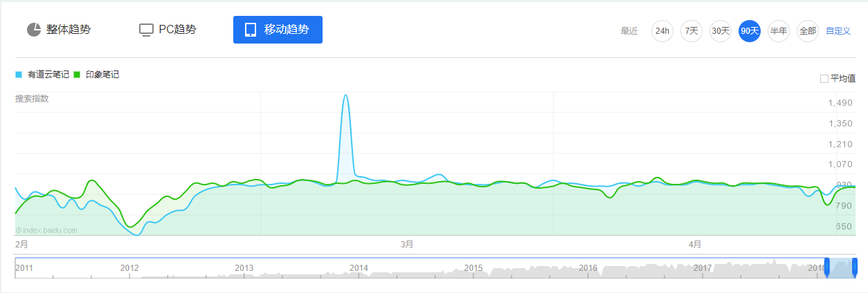Toggle the blue 有道云笔记 legend square
868x293 pixels.
(19, 75)
